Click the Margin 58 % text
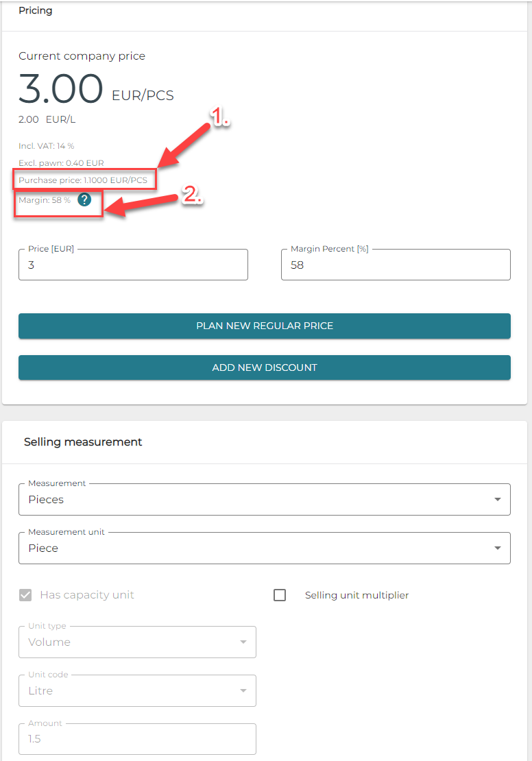The width and height of the screenshot is (532, 761). [45, 200]
